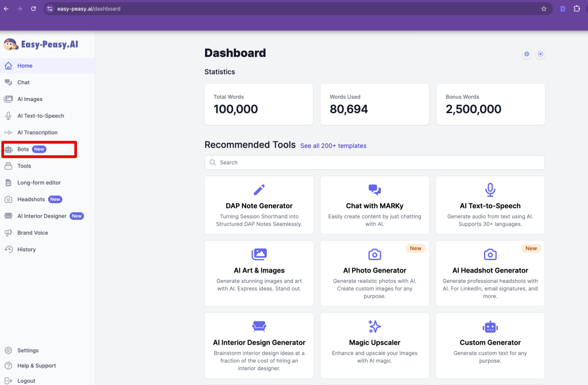The height and width of the screenshot is (385, 588).
Task: Go to AI Transcription in sidebar
Action: tap(37, 133)
